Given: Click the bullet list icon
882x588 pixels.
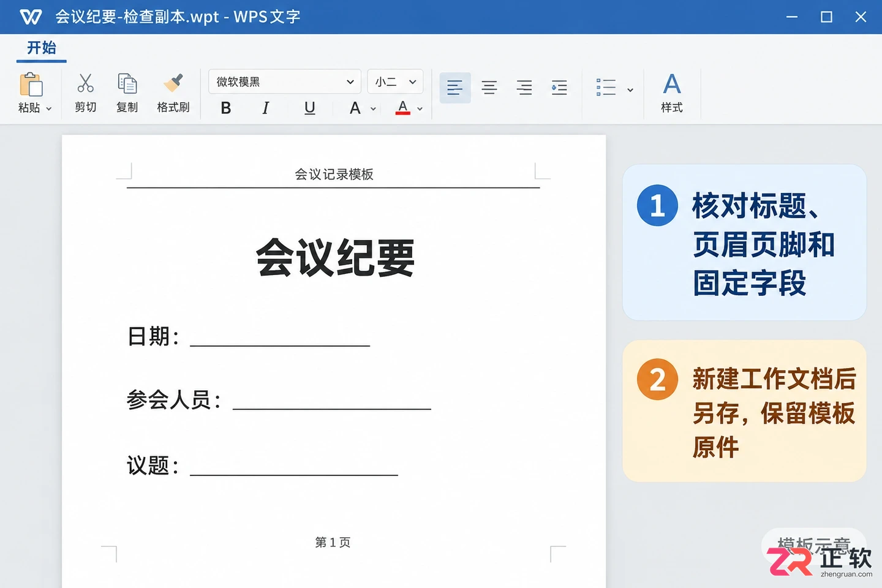Looking at the screenshot, I should [606, 88].
